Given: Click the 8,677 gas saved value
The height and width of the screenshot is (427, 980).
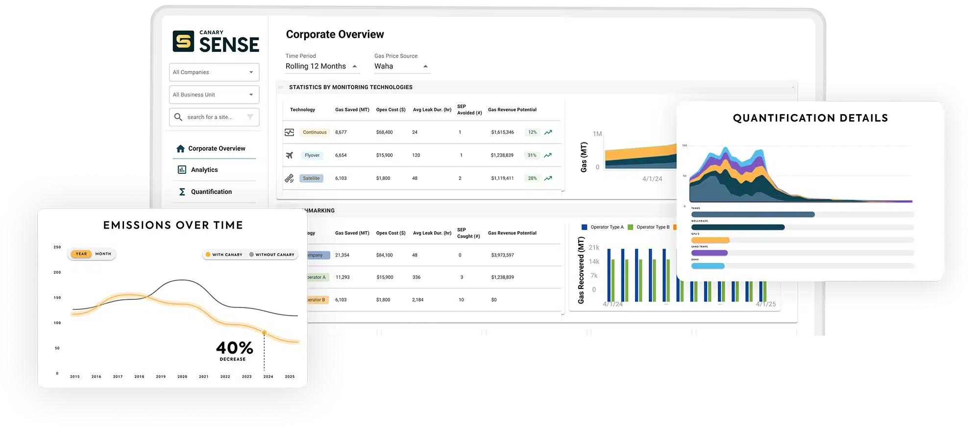Looking at the screenshot, I should [341, 132].
